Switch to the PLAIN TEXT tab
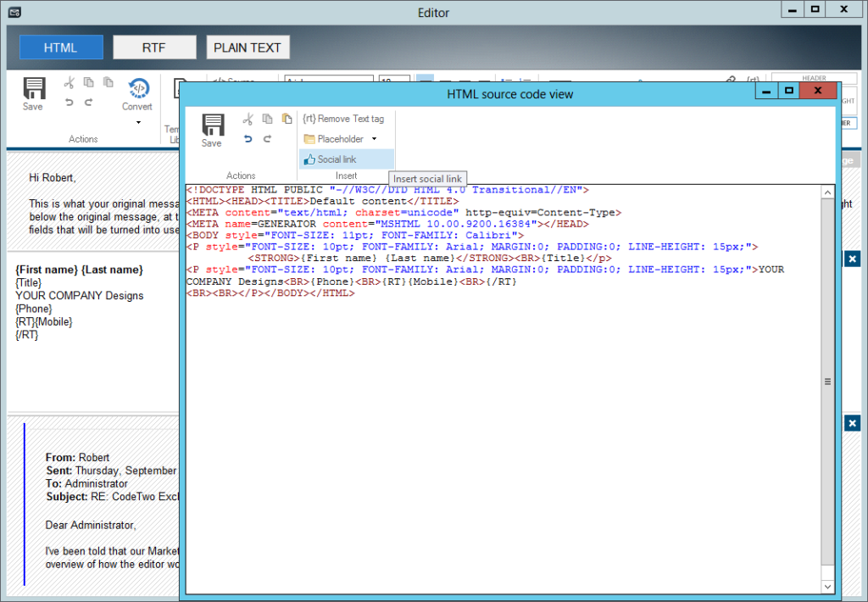868x602 pixels. [248, 47]
